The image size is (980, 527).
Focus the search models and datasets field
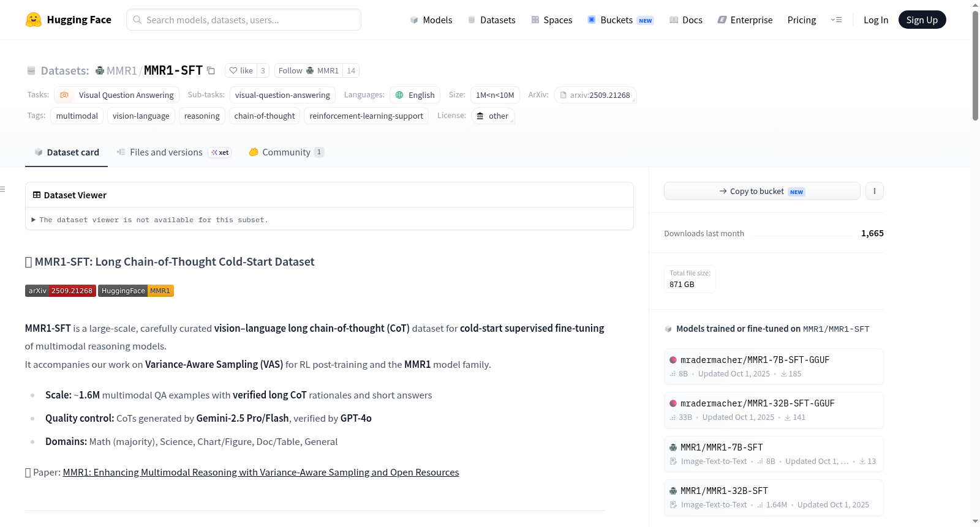pyautogui.click(x=244, y=20)
